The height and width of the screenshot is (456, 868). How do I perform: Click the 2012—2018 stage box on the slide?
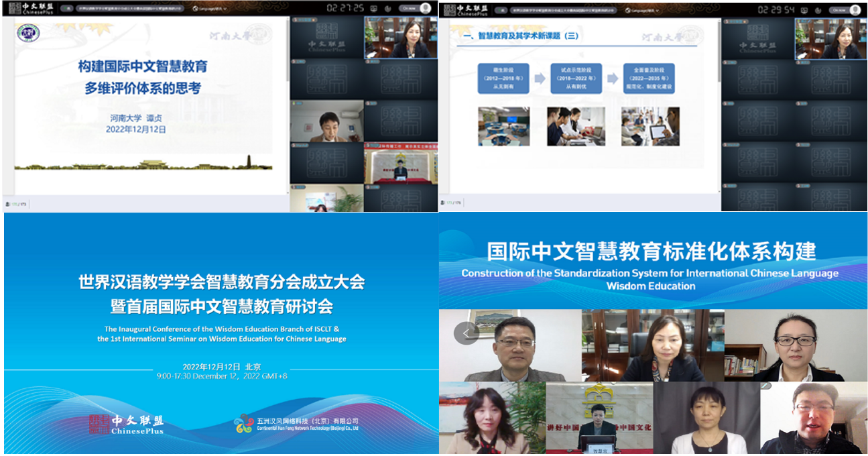coord(503,78)
